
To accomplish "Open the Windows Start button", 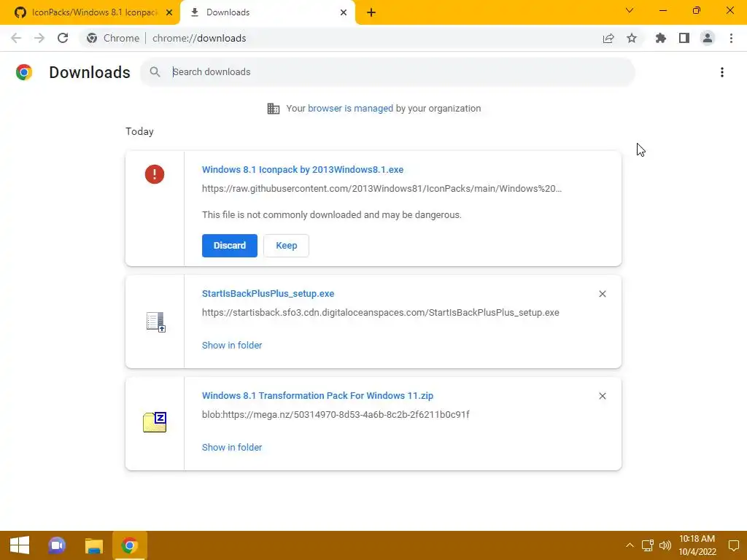I will click(x=20, y=545).
